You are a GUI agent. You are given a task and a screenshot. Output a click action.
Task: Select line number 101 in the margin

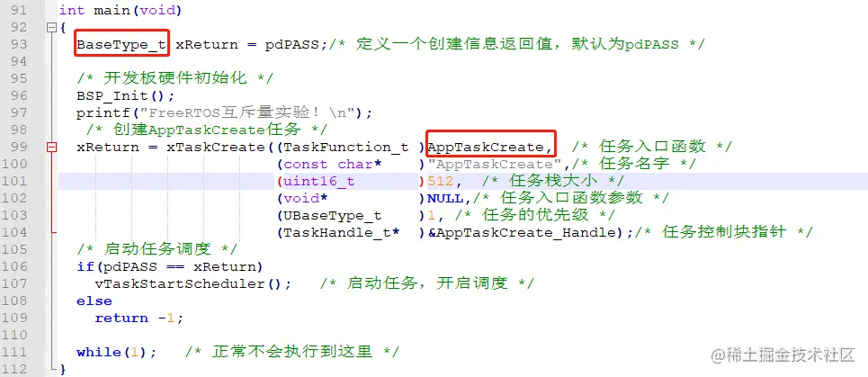(14, 181)
